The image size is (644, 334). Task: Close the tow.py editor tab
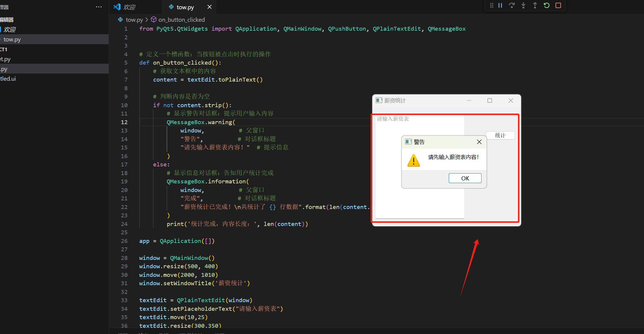[210, 7]
